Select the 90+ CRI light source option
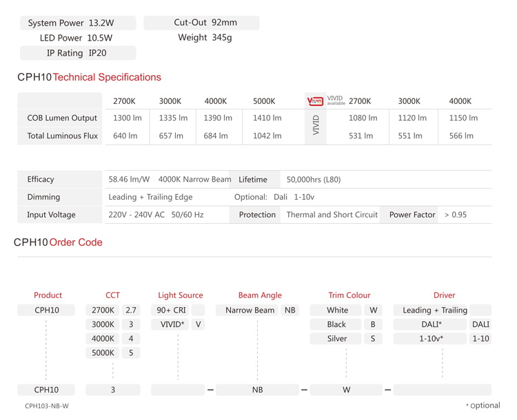 click(x=171, y=311)
